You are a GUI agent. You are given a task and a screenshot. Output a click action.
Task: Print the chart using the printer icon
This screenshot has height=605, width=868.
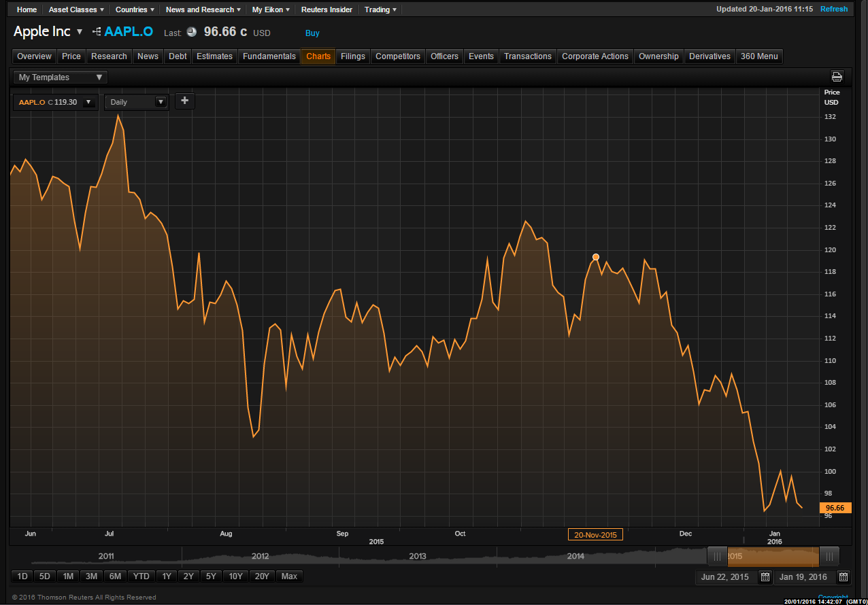pos(837,77)
